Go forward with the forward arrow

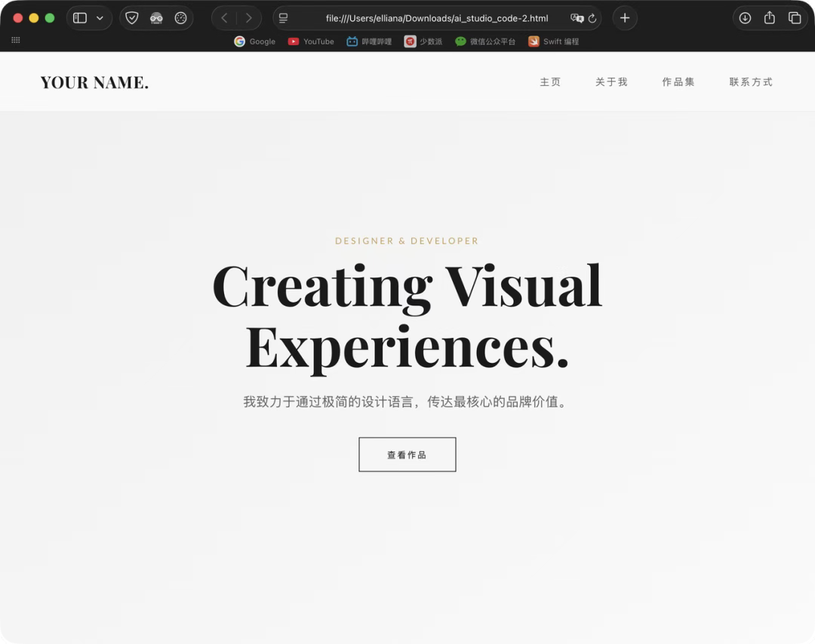(249, 18)
